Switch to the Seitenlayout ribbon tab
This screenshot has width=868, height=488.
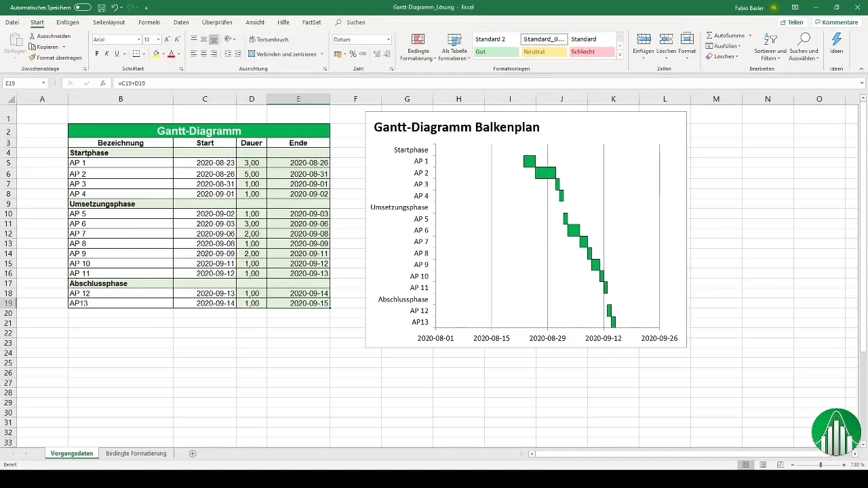pyautogui.click(x=108, y=22)
